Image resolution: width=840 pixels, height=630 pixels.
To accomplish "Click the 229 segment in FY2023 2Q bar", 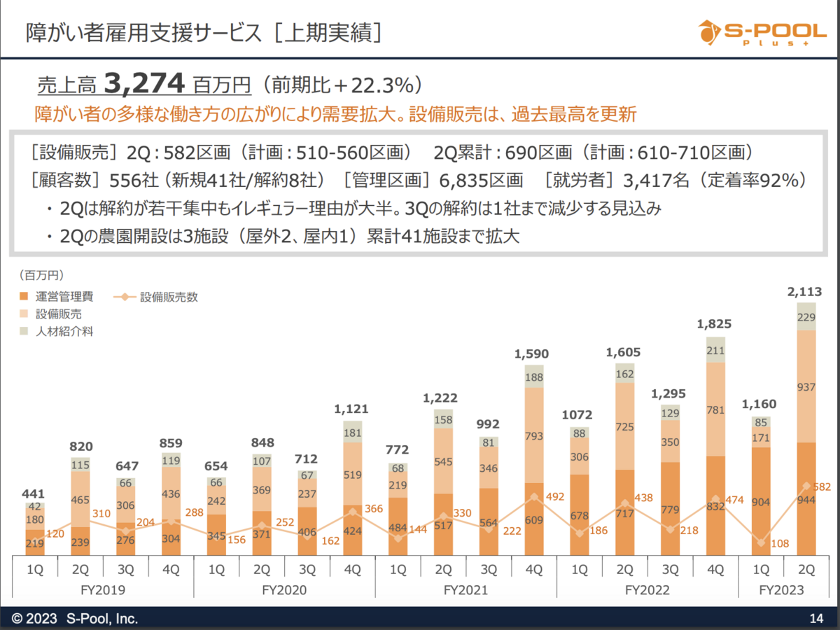I will pos(806,317).
